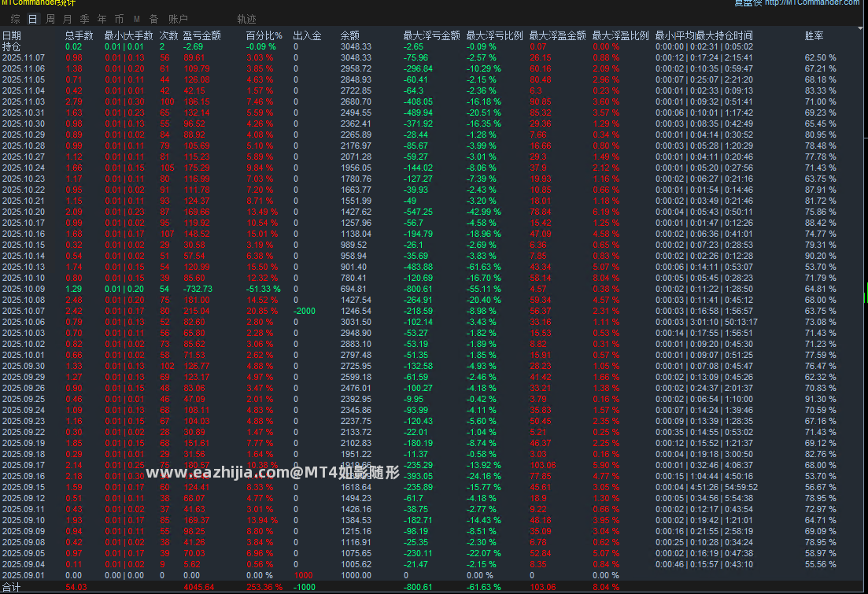Click the 1000 deposit cell on 2025.09.01
868x594 pixels.
(x=303, y=575)
